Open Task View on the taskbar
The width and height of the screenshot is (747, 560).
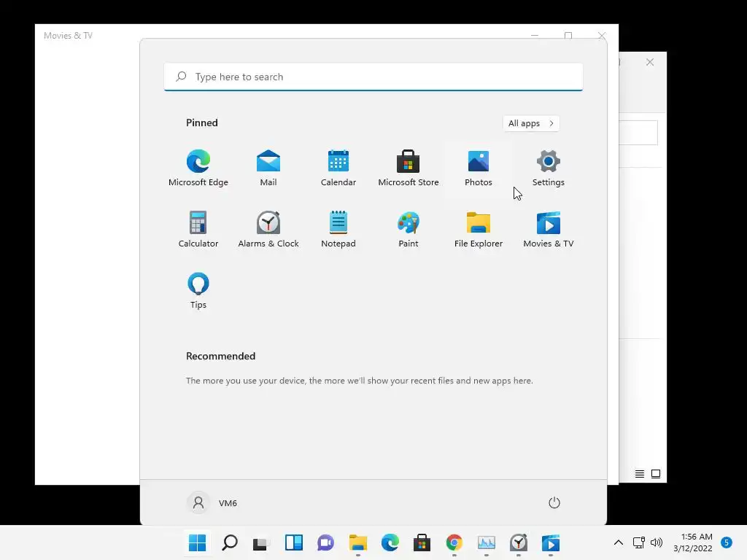[x=262, y=542]
